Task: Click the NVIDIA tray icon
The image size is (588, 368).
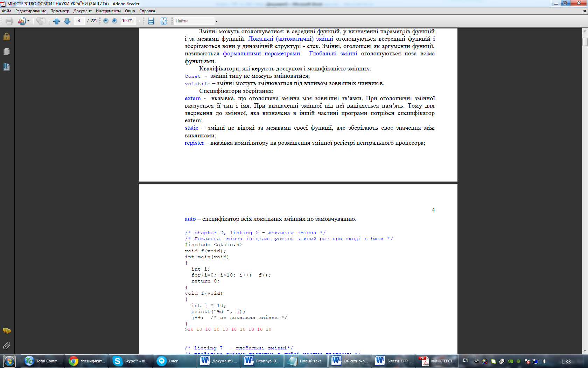Action: pyautogui.click(x=510, y=361)
